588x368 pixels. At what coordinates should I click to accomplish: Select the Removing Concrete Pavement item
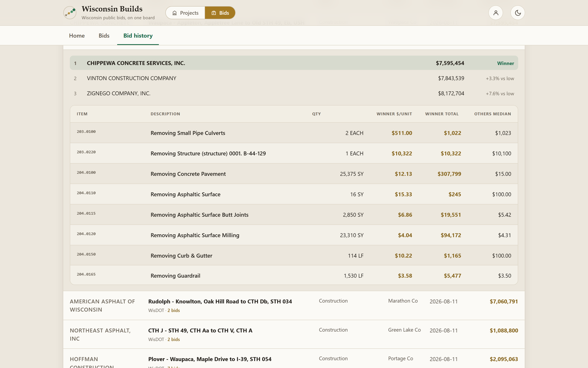(294, 174)
